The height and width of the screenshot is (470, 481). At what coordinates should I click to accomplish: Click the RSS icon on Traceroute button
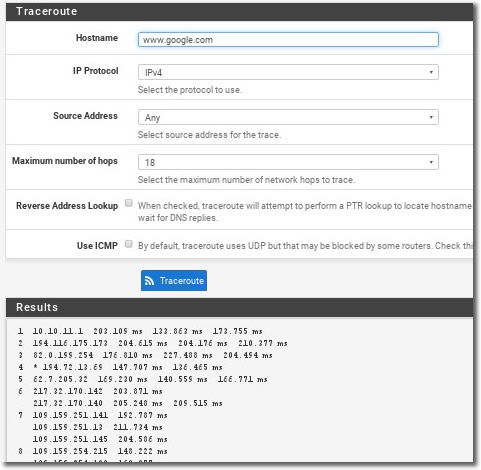pos(149,281)
